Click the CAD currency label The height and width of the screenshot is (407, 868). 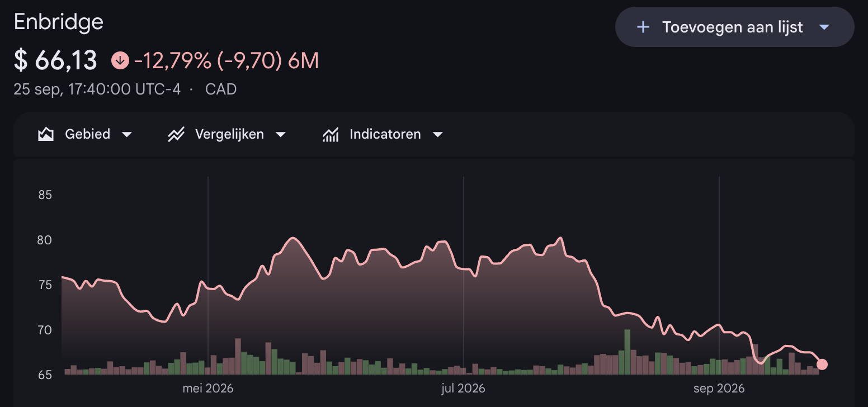tap(221, 89)
